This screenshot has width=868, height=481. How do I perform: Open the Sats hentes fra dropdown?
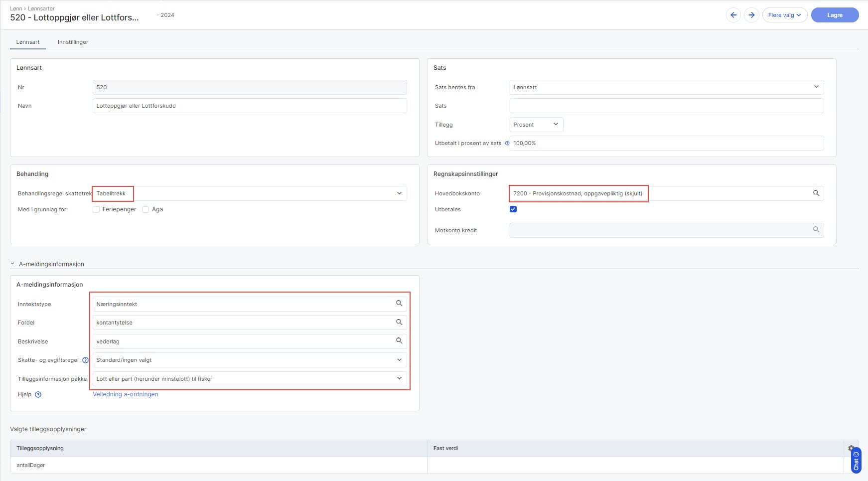click(666, 87)
